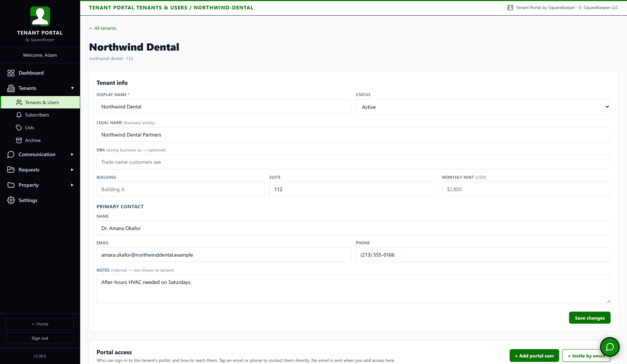Click the Invite by email button
This screenshot has width=627, height=364.
coord(586,356)
